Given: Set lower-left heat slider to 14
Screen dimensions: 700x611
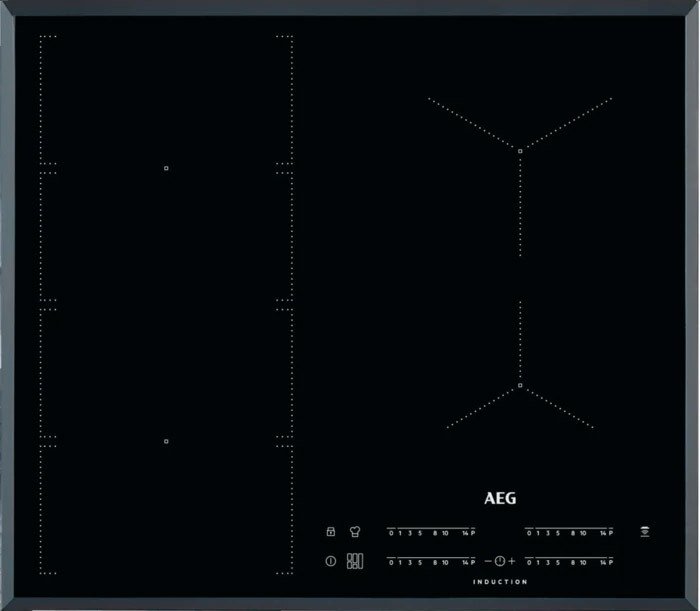Looking at the screenshot, I should [465, 563].
